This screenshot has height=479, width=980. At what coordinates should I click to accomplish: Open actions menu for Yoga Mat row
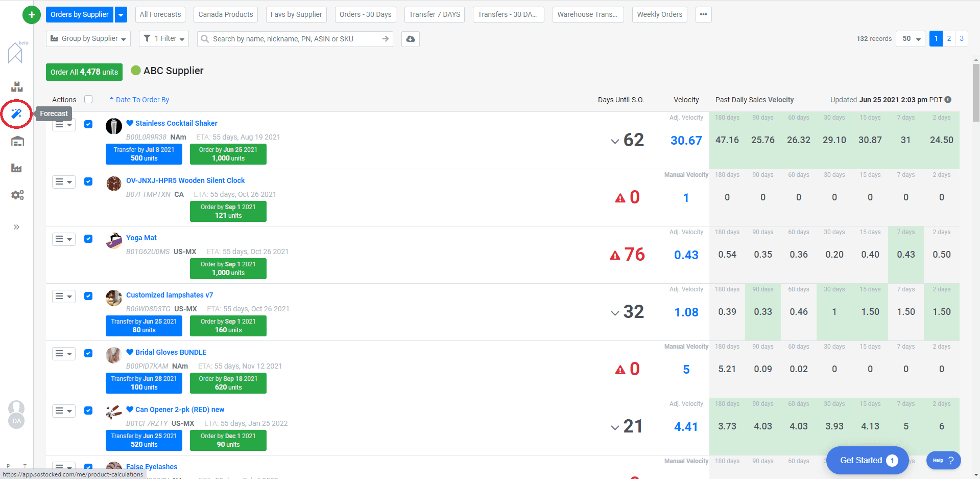(x=64, y=239)
